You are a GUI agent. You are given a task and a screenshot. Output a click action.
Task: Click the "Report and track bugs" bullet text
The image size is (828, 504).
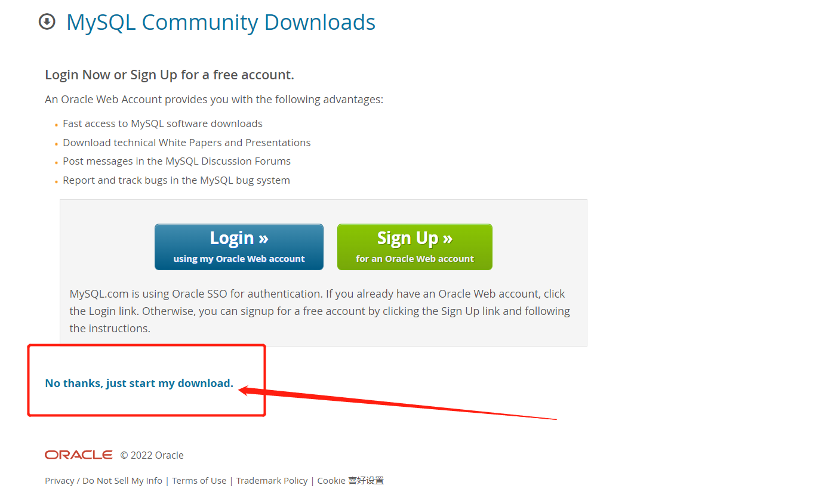point(176,180)
